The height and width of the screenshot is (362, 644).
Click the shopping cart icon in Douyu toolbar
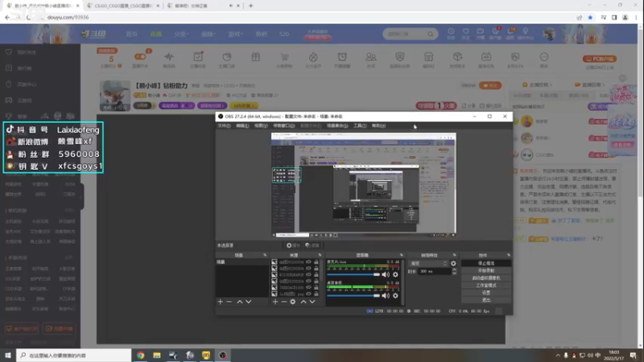[284, 57]
